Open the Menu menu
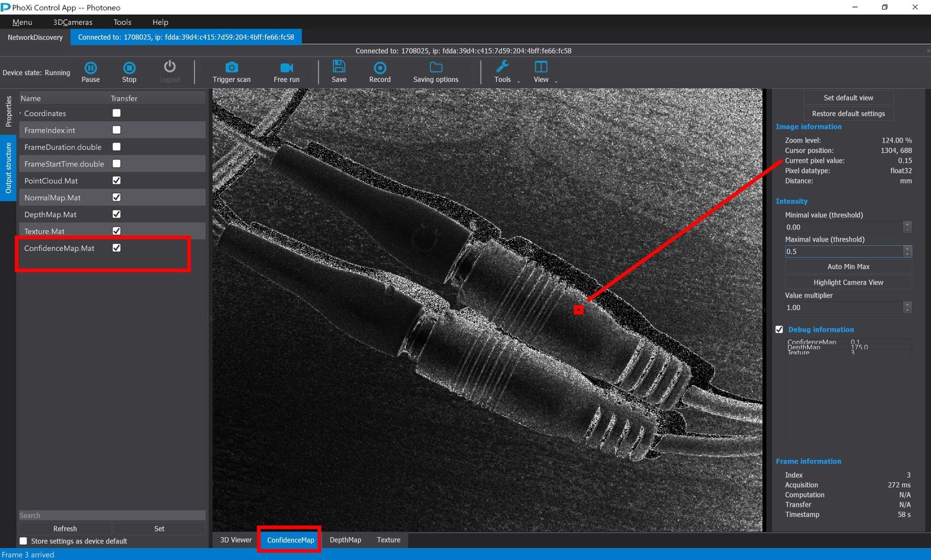 (x=22, y=22)
